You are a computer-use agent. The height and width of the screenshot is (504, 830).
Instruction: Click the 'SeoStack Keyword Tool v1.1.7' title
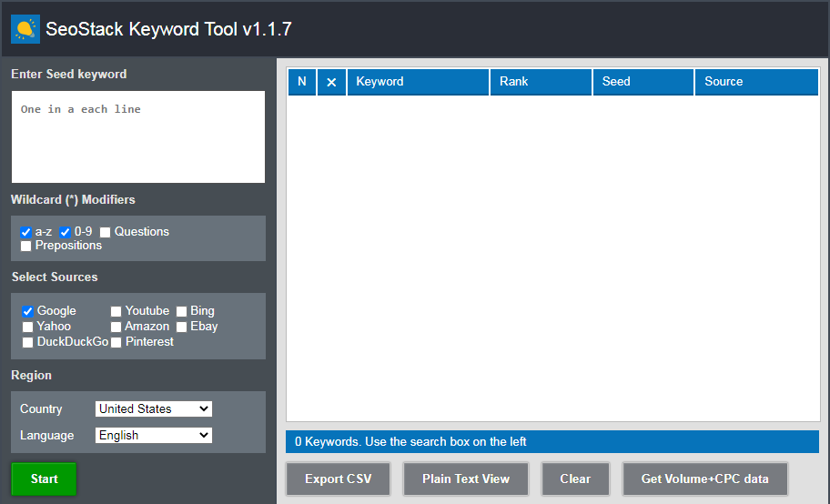point(168,29)
